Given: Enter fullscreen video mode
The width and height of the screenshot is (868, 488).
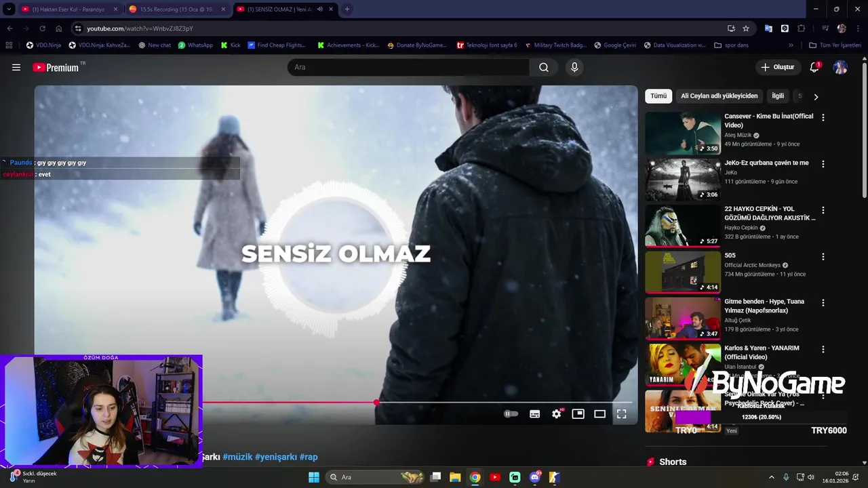Looking at the screenshot, I should pyautogui.click(x=621, y=413).
